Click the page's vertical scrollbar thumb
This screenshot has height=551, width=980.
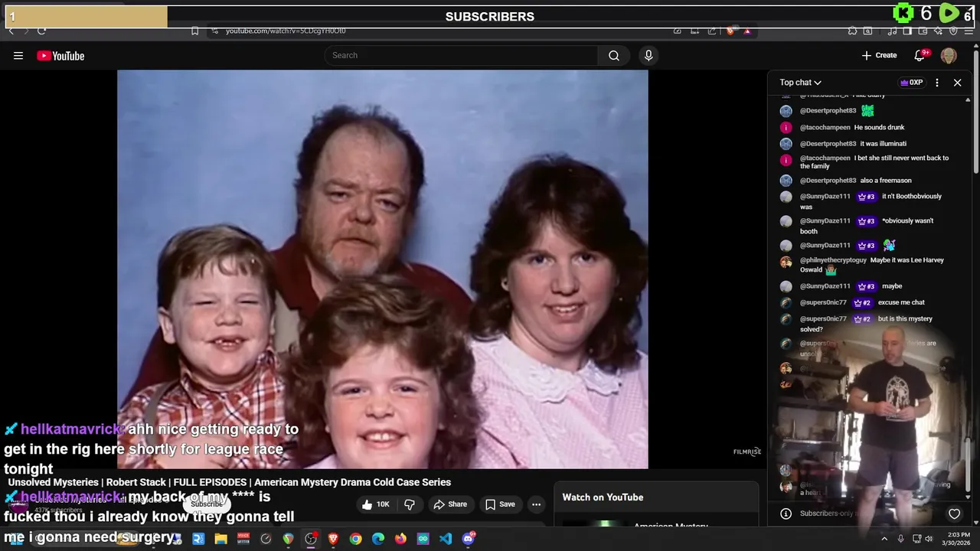pos(975,113)
